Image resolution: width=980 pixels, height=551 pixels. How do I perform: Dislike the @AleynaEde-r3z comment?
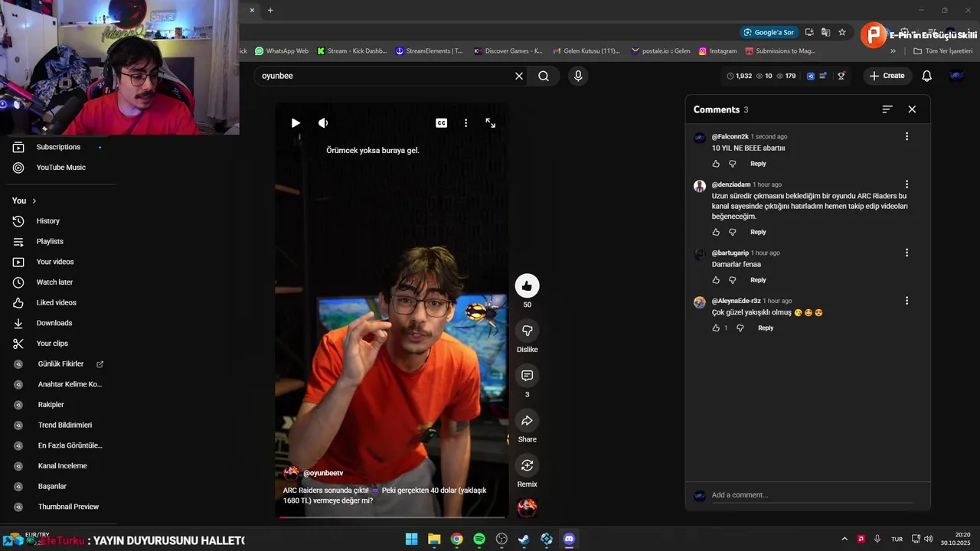tap(740, 328)
